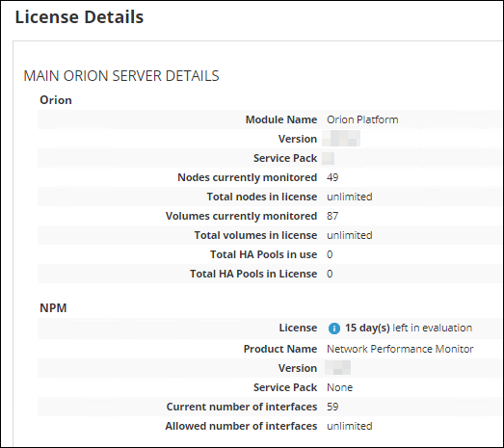Select the Orion section title
This screenshot has width=504, height=448.
click(x=56, y=100)
